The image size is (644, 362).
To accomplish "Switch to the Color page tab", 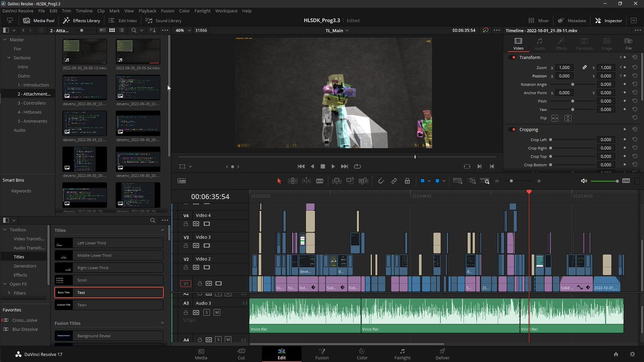I will (x=362, y=354).
